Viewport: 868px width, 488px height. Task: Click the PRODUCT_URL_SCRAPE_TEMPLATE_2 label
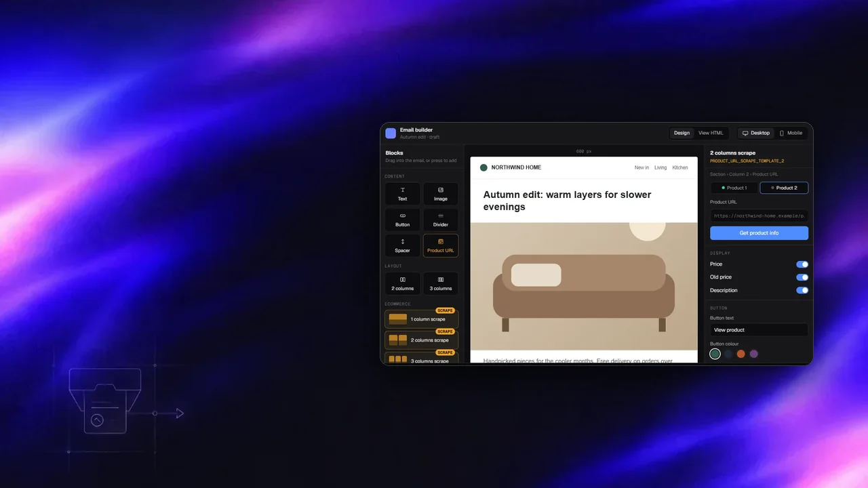[747, 161]
